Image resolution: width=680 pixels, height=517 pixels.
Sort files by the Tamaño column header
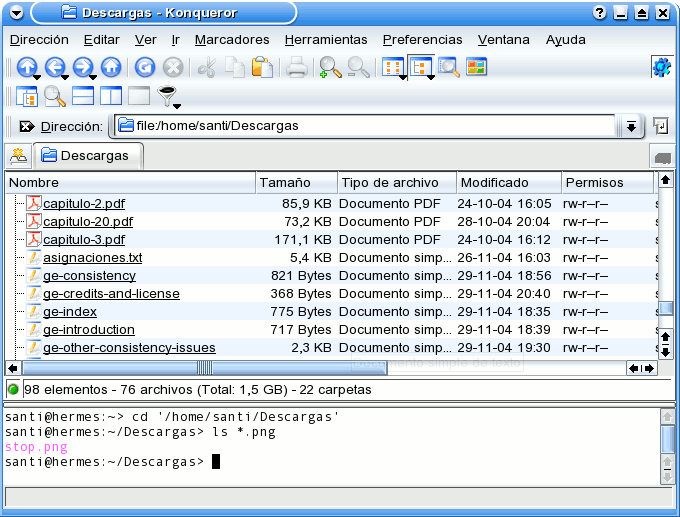click(294, 183)
